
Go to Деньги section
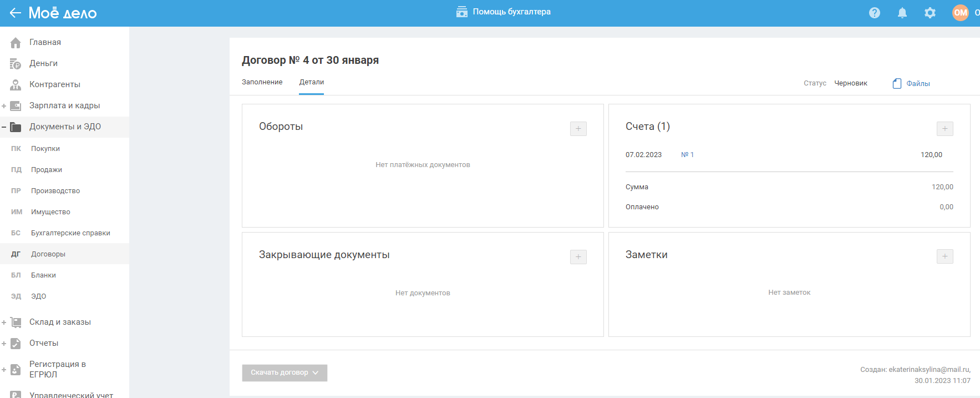tap(43, 63)
